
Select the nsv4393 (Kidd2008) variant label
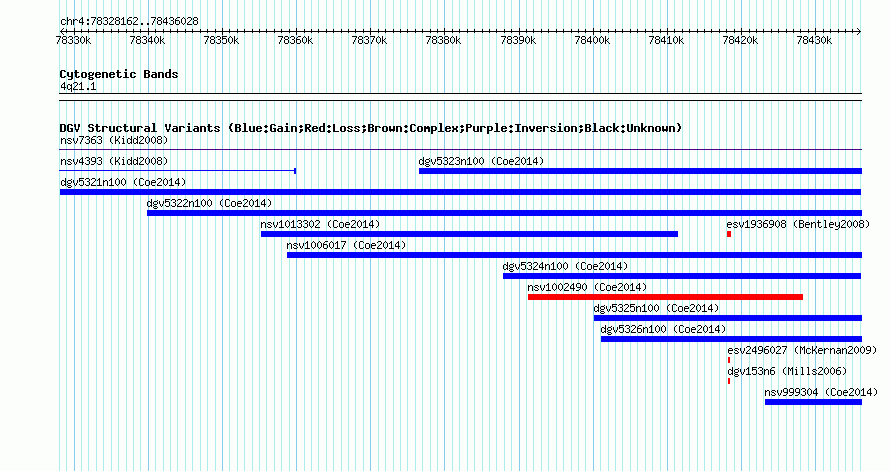[114, 161]
